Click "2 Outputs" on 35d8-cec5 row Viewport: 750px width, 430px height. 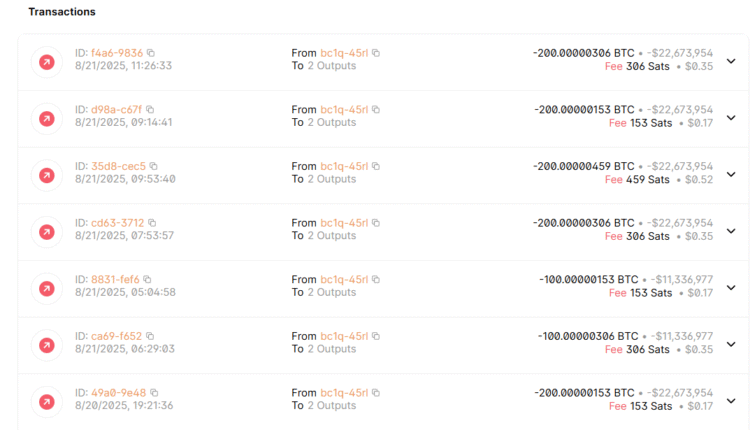coord(330,179)
